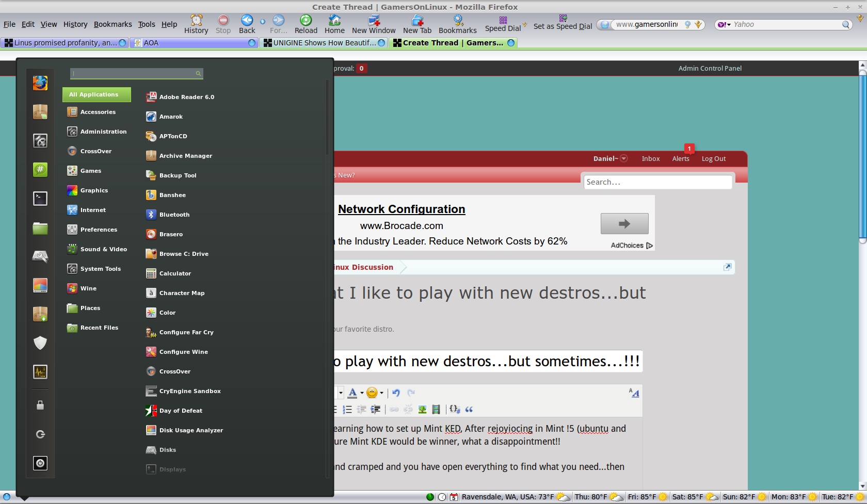Open the Bookmarks menu in the menu bar
The width and height of the screenshot is (867, 504).
click(113, 24)
